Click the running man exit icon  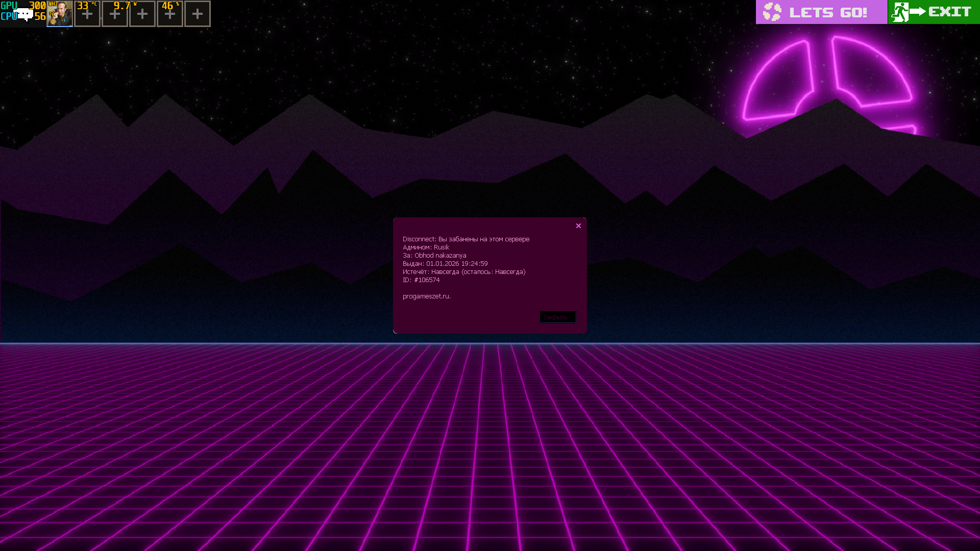(900, 12)
